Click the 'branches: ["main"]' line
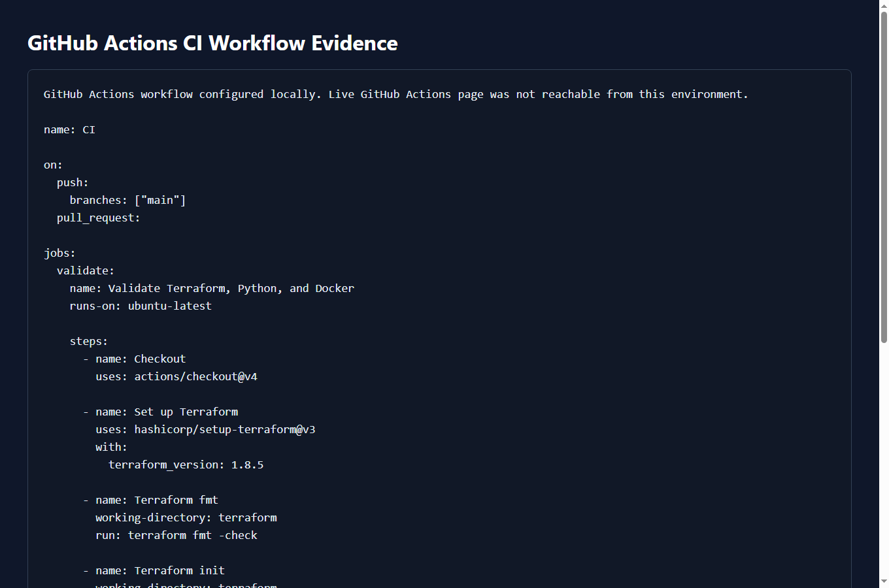Screen dimensions: 889x588 pyautogui.click(x=127, y=201)
